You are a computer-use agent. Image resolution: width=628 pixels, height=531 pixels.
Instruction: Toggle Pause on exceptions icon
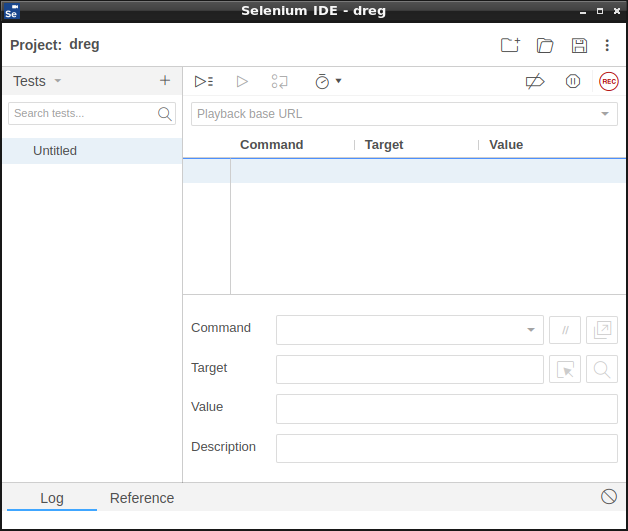[573, 81]
